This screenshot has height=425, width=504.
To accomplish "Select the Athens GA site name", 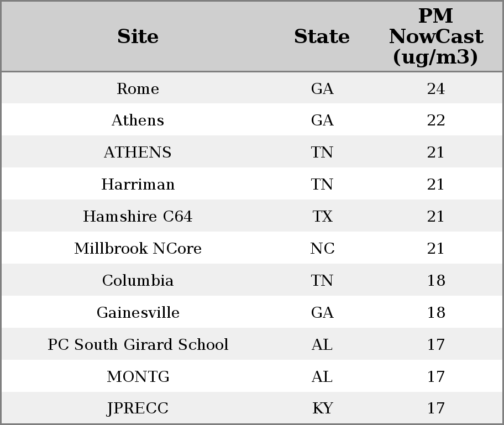I will tap(138, 120).
